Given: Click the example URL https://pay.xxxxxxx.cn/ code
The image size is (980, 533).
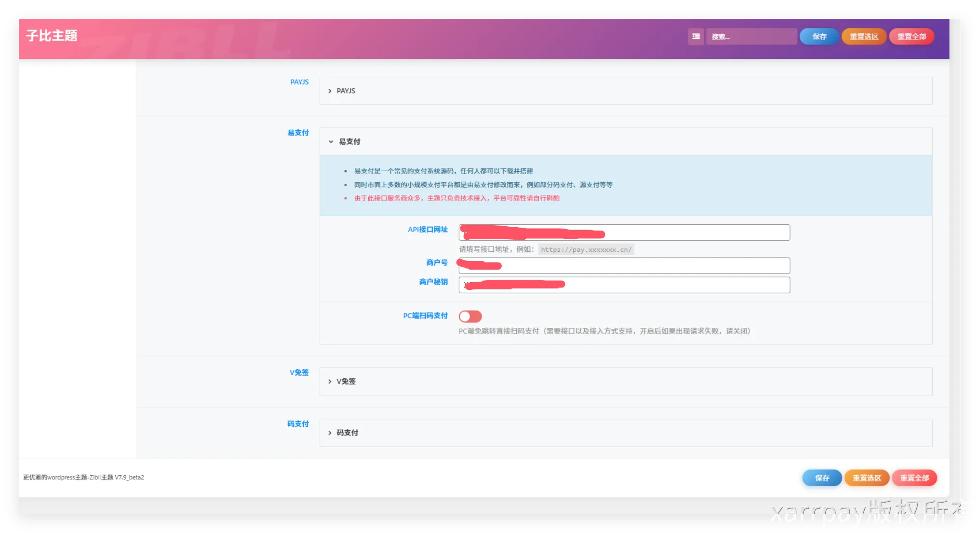Looking at the screenshot, I should click(586, 250).
